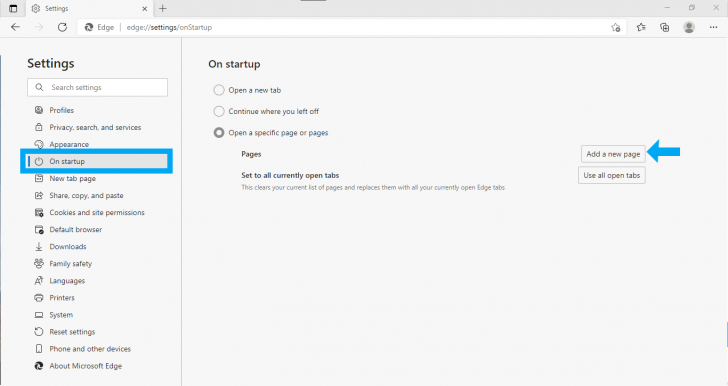
Task: Click Set to all currently open tabs text
Action: pyautogui.click(x=290, y=175)
